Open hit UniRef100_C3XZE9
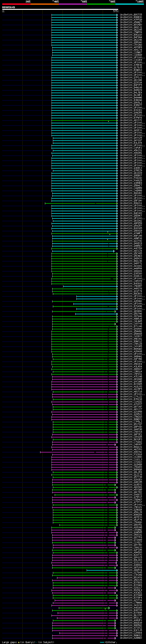The width and height of the screenshot is (146, 644). tap(131, 60)
